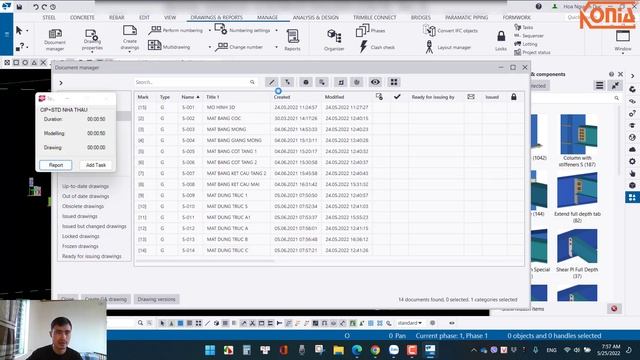Click the mail envelope column header

click(471, 97)
